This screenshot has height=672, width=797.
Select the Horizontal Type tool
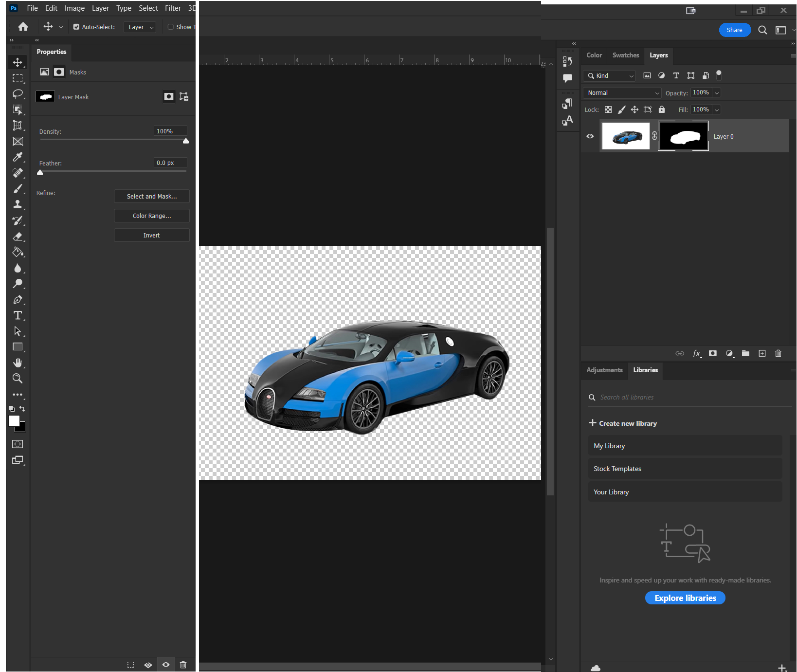click(x=18, y=315)
